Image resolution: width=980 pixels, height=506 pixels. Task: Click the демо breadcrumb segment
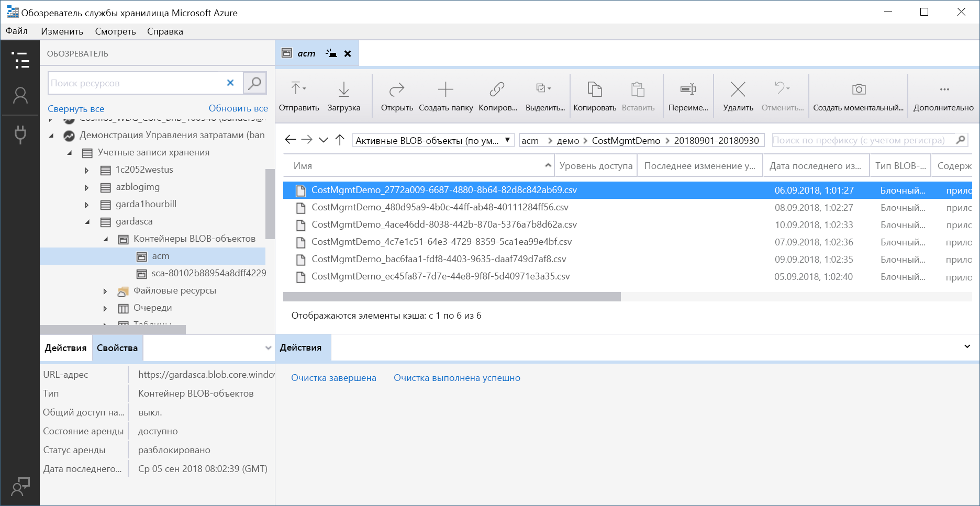pyautogui.click(x=568, y=141)
